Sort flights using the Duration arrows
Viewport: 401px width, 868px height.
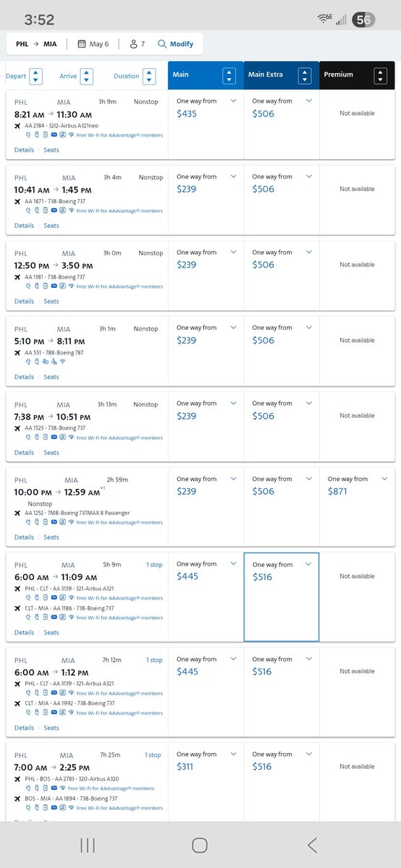149,76
